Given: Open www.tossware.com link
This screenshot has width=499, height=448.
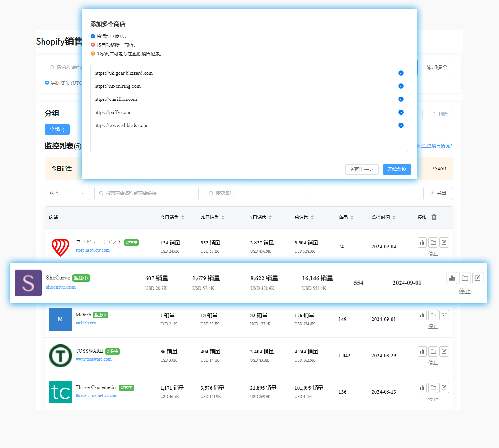Looking at the screenshot, I should coord(94,359).
